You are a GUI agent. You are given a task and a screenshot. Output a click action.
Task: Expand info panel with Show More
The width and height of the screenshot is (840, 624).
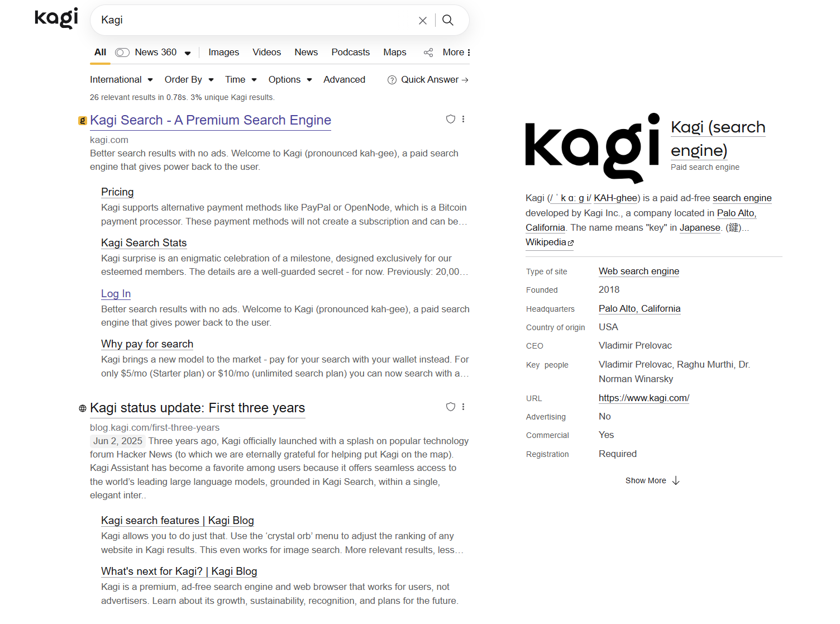(x=652, y=481)
